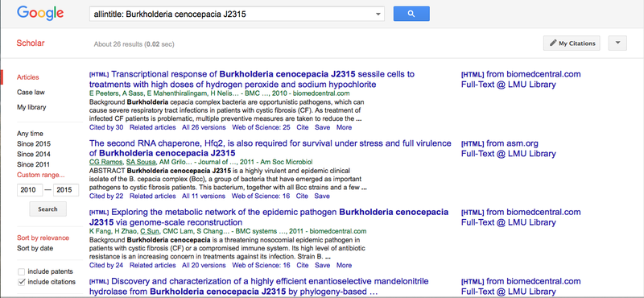Choose Sort by date
644x298 pixels.
pos(35,248)
